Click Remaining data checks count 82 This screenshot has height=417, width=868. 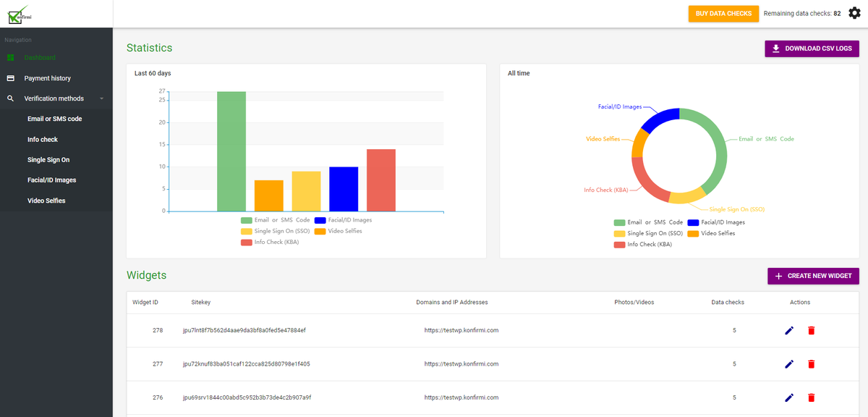click(x=837, y=14)
